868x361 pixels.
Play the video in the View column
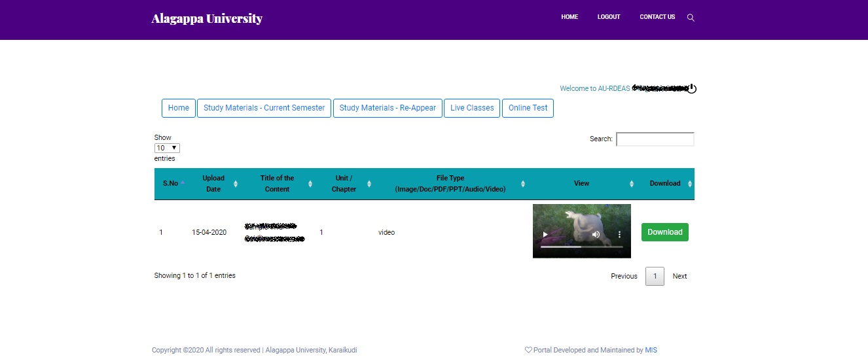click(x=545, y=234)
